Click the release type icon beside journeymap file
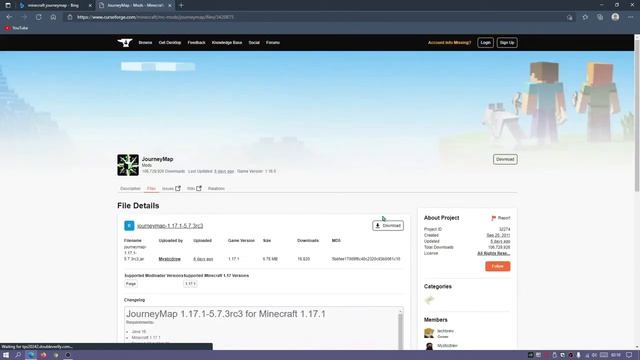 [x=129, y=225]
